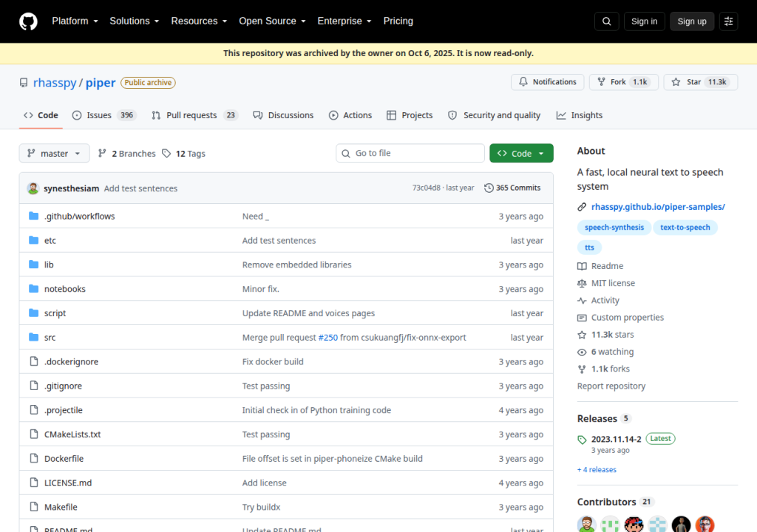Click the folder icon for .github/workflows

[33, 216]
